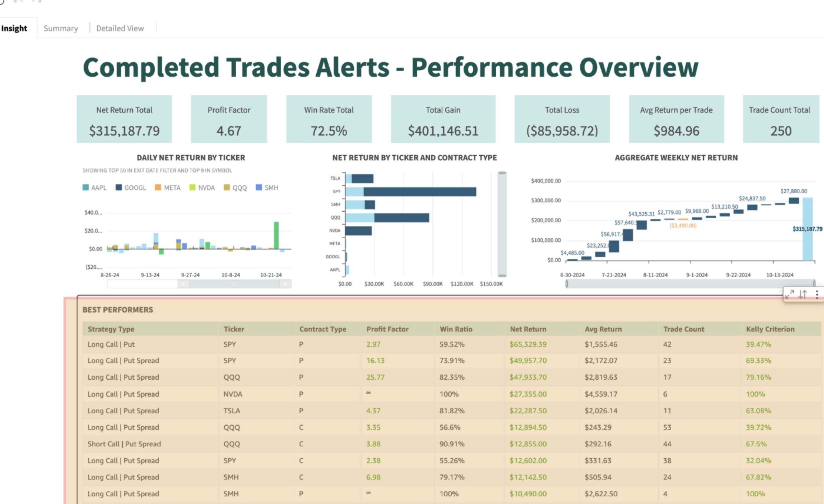Click QQQ legend swatch

(227, 188)
